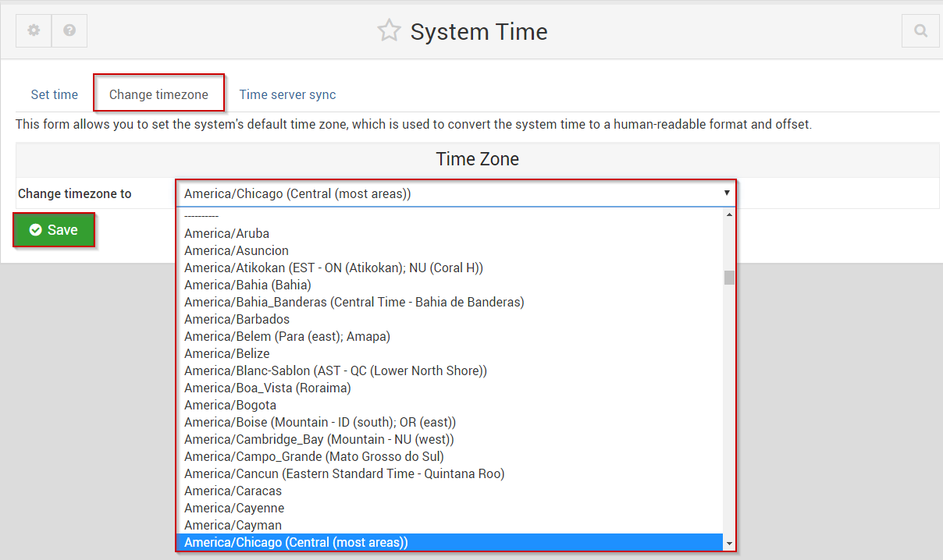
Task: Open the help question mark icon
Action: 69,30
